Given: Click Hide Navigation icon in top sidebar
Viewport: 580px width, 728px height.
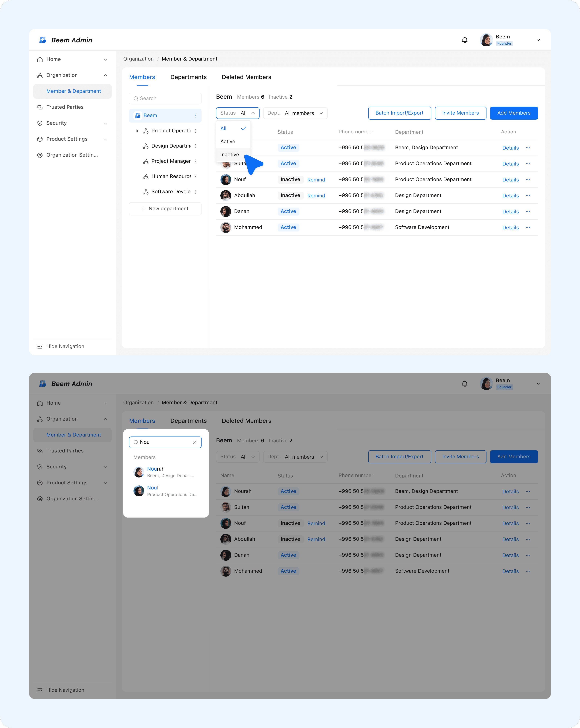Looking at the screenshot, I should point(40,346).
